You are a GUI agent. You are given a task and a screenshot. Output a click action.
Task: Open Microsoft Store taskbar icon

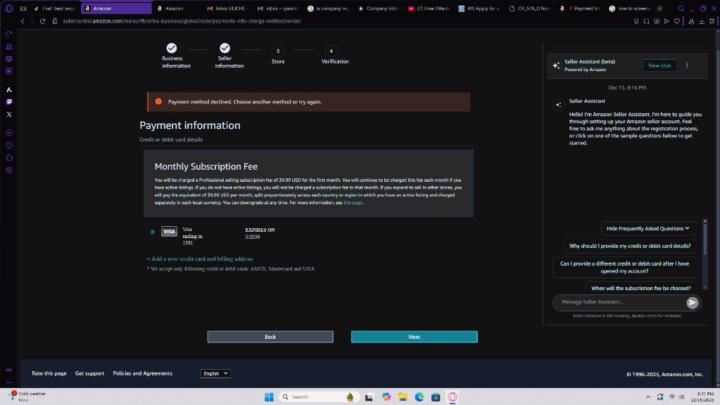(436, 397)
